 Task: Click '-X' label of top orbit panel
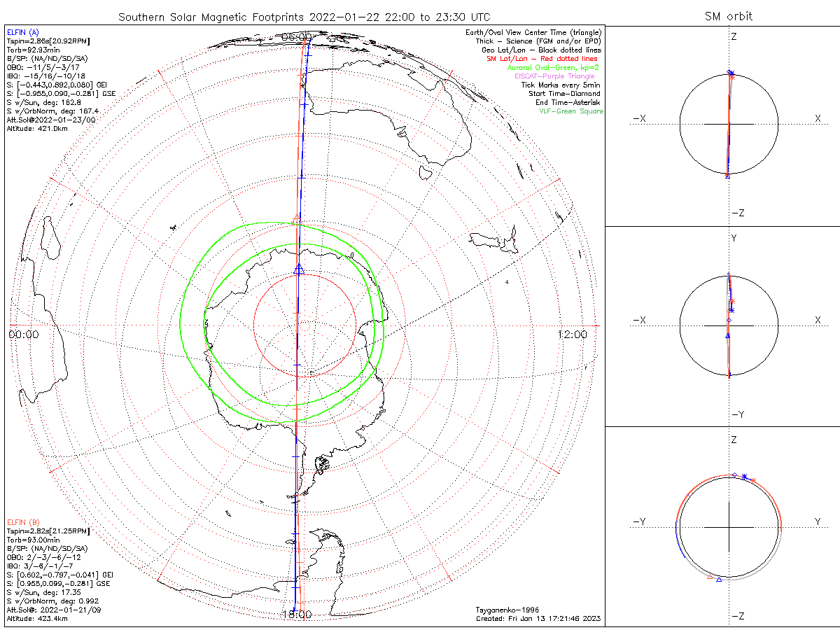(x=639, y=119)
